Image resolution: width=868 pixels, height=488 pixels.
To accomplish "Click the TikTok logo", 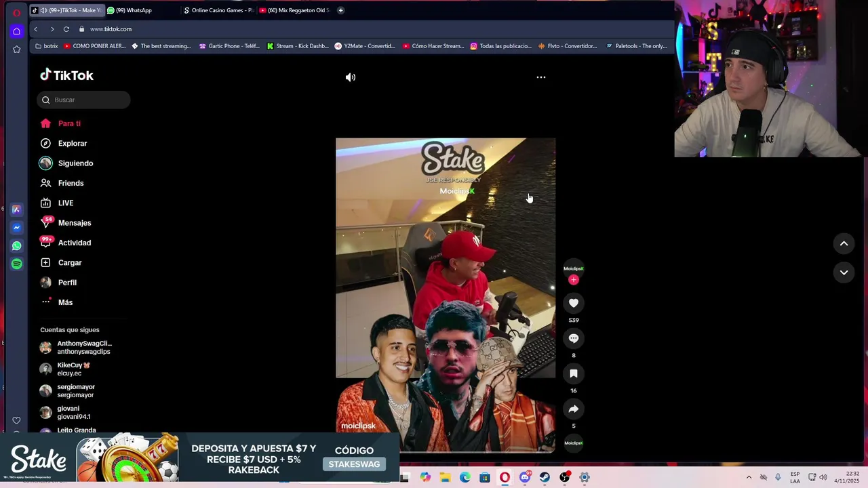I will 66,75.
